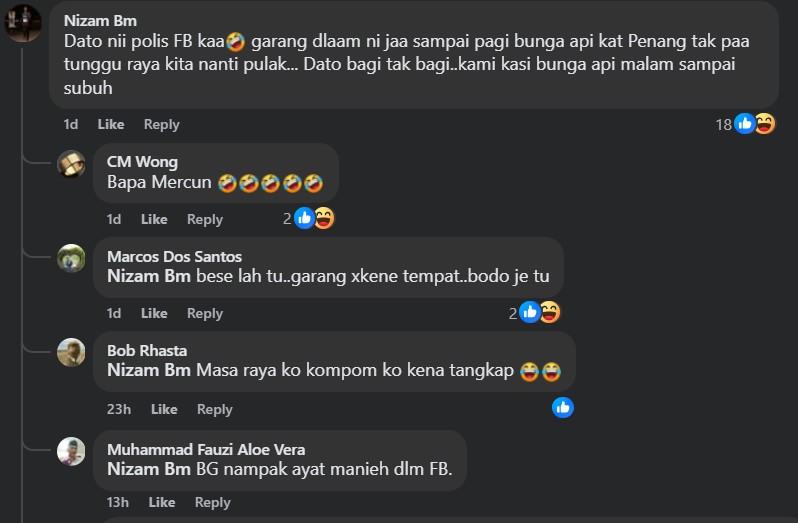Screen dimensions: 798x523
Task: Reply to Bob Rhasta's comment
Action: tap(214, 409)
